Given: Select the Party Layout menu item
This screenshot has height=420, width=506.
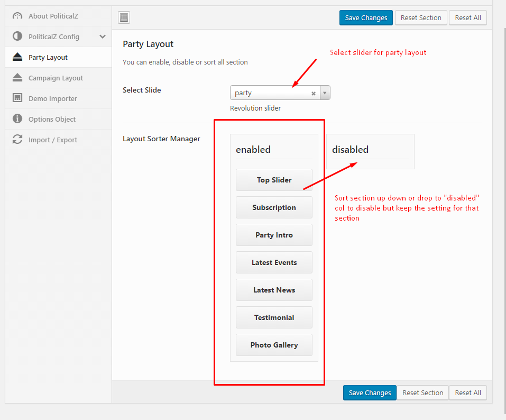Looking at the screenshot, I should (x=58, y=57).
